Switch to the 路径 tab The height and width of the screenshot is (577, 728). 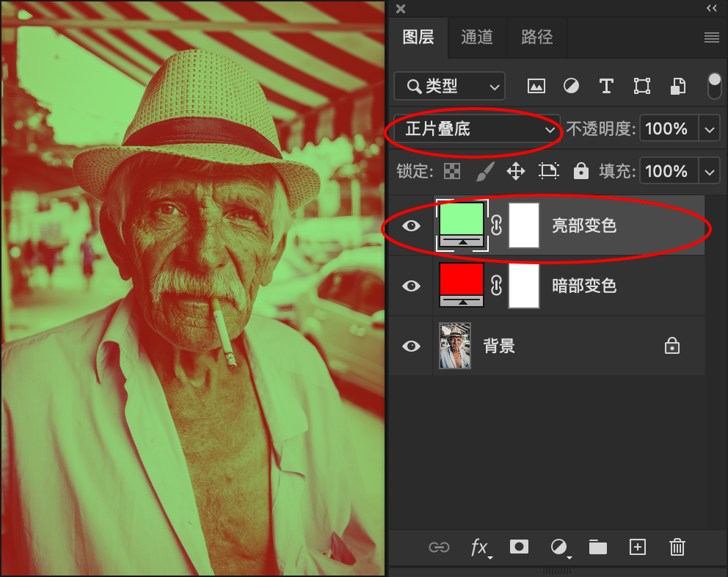coord(536,37)
